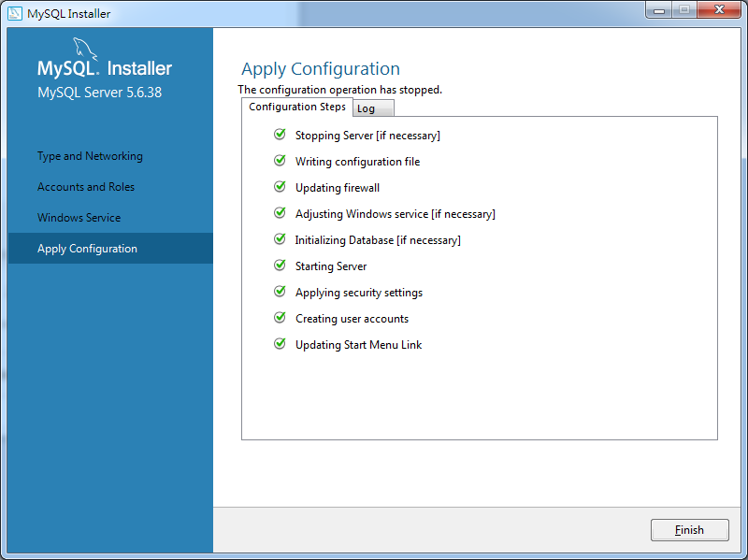The width and height of the screenshot is (748, 560).
Task: Minimize the MySQL Installer window
Action: click(x=659, y=10)
